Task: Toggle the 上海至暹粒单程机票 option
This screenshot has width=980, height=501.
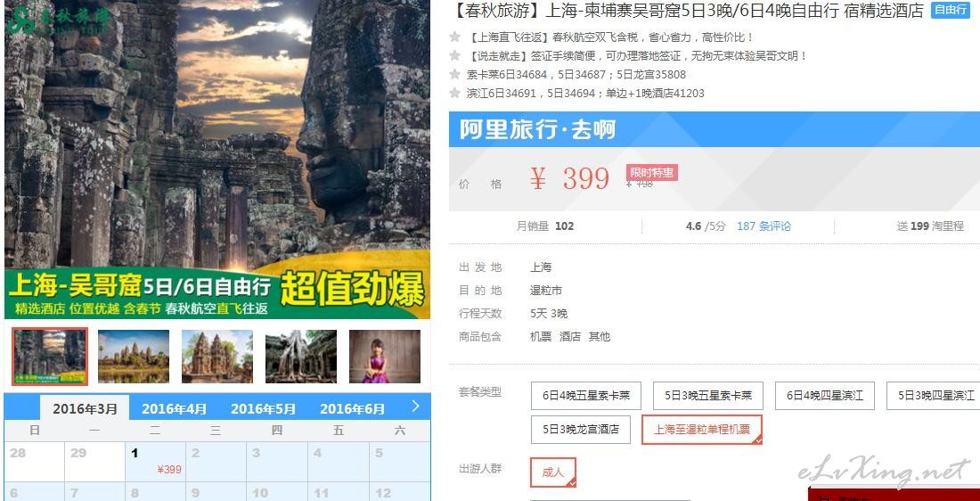Action: point(702,430)
